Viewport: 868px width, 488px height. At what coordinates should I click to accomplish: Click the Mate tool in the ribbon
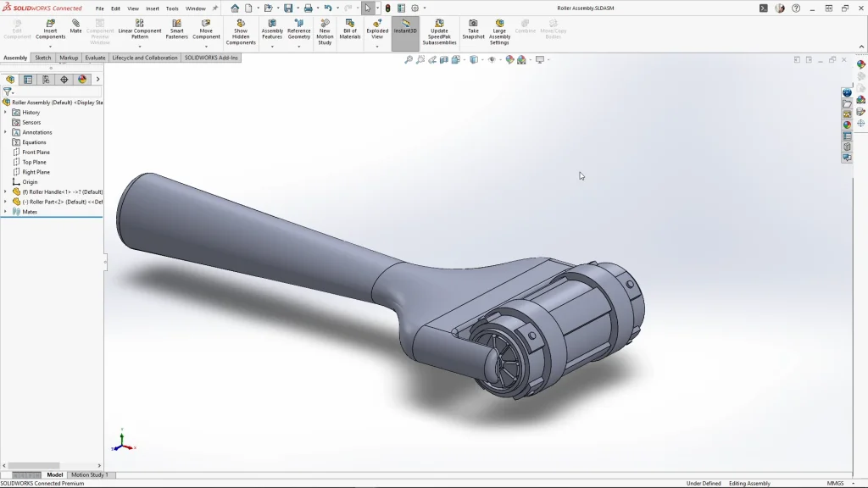point(75,26)
